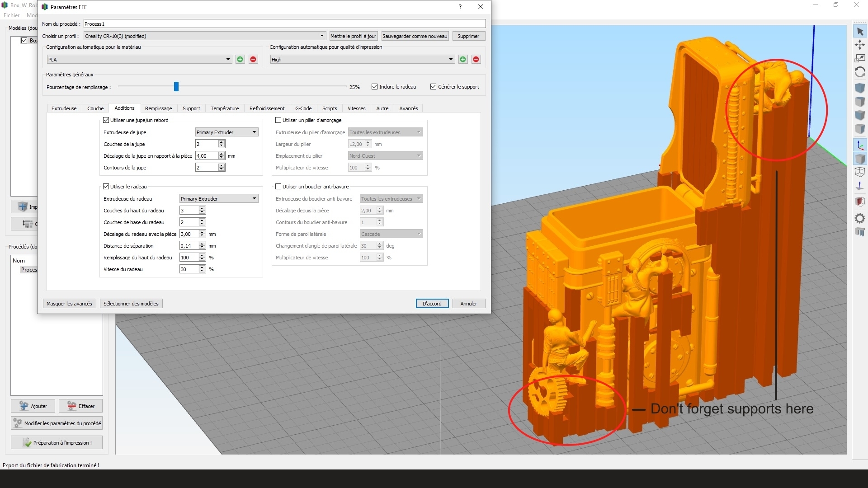Click Modifier les paramètres du procédé

coord(57,423)
